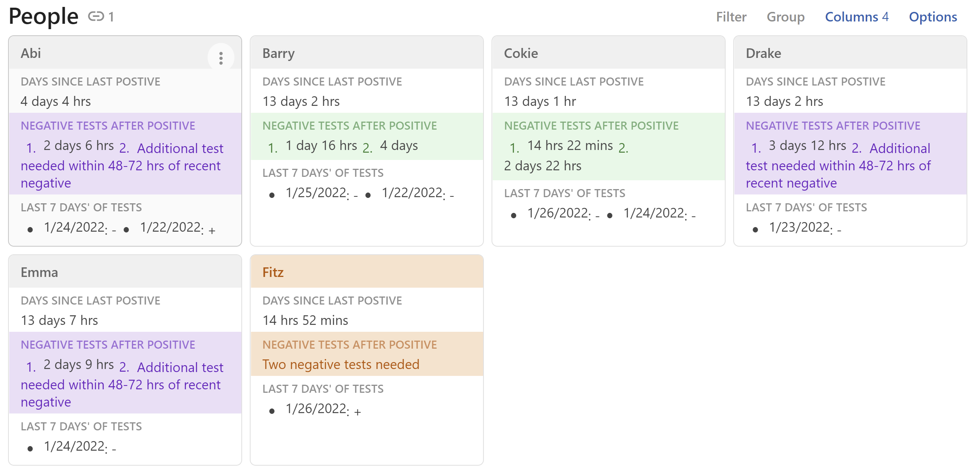This screenshot has width=980, height=476.
Task: Open the Options menu
Action: pyautogui.click(x=933, y=17)
